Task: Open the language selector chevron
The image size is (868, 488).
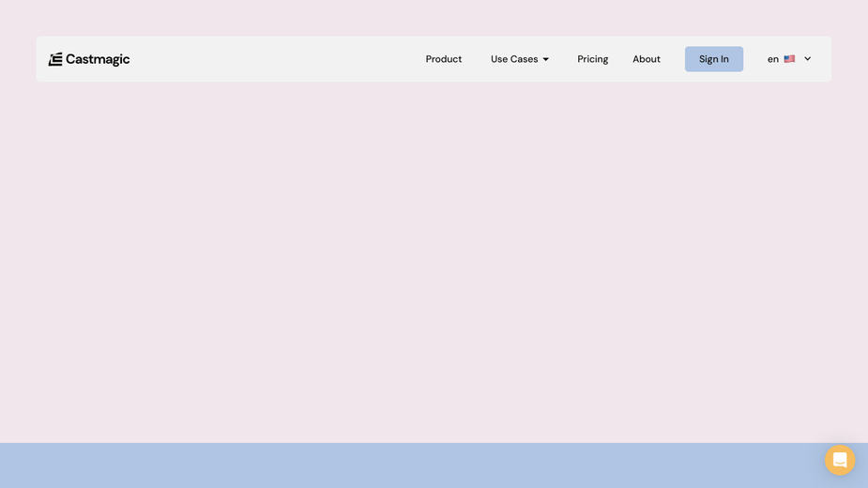Action: [807, 59]
